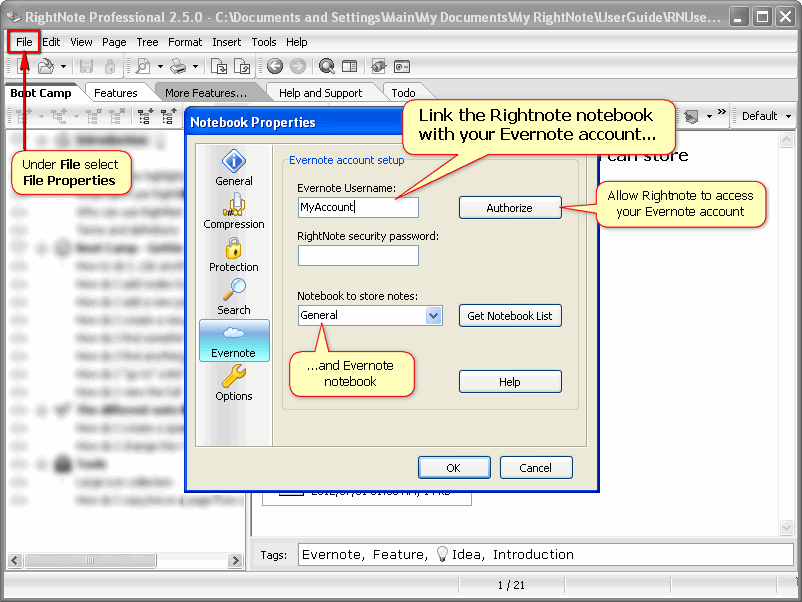Expand the print preview dropdown arrow
The image size is (802, 602).
tap(160, 66)
